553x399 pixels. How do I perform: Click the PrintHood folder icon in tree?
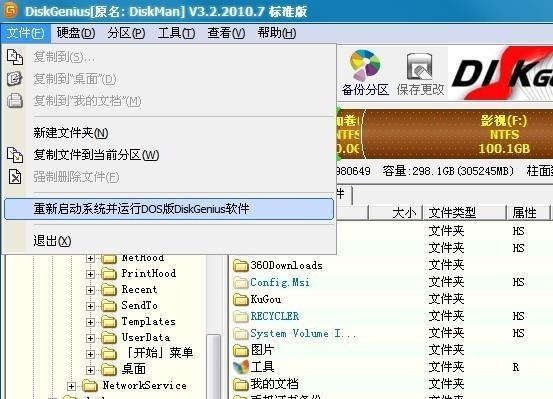[109, 274]
